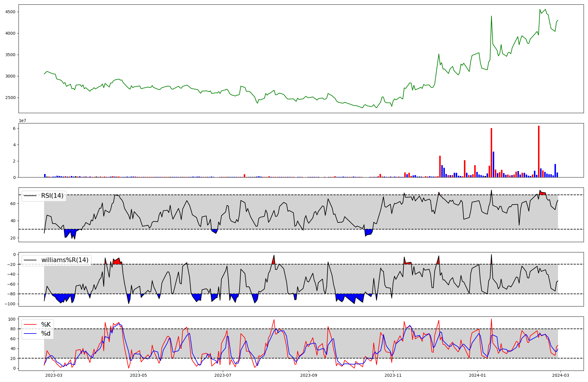Click the -100 Williams %R axis tick
The width and height of the screenshot is (588, 382).
pyautogui.click(x=10, y=304)
